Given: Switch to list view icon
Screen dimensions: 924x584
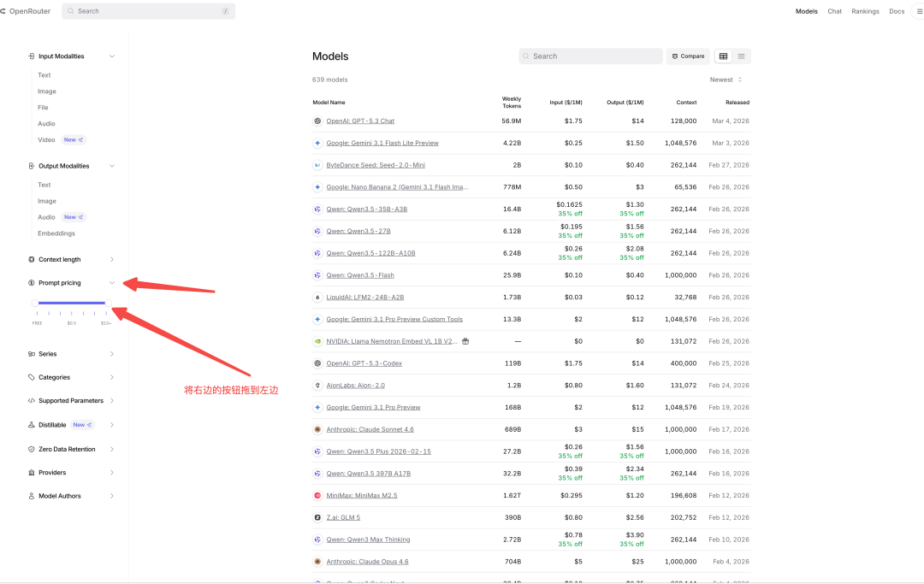Looking at the screenshot, I should 741,56.
